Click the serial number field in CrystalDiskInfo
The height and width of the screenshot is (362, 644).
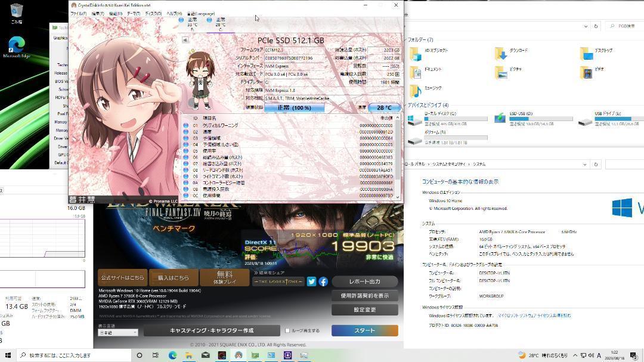(x=295, y=58)
